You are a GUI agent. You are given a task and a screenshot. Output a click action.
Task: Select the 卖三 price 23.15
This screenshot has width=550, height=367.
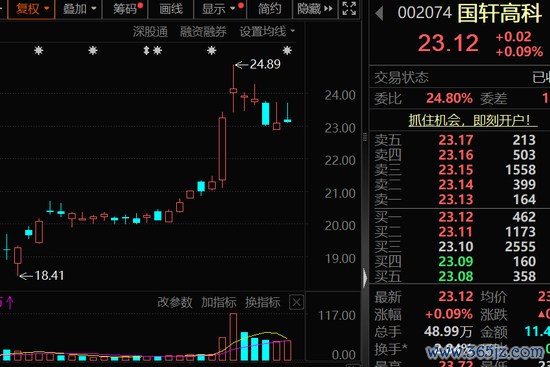pyautogui.click(x=456, y=170)
